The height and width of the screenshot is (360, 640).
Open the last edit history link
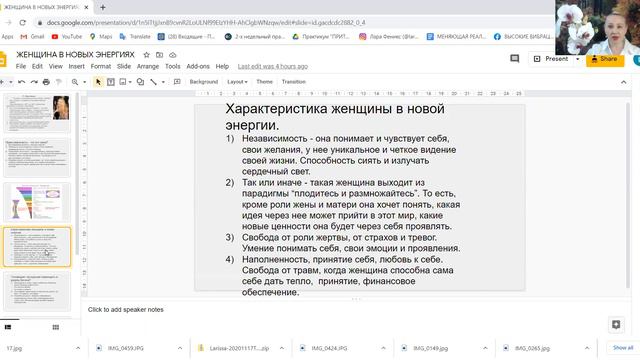pyautogui.click(x=273, y=66)
